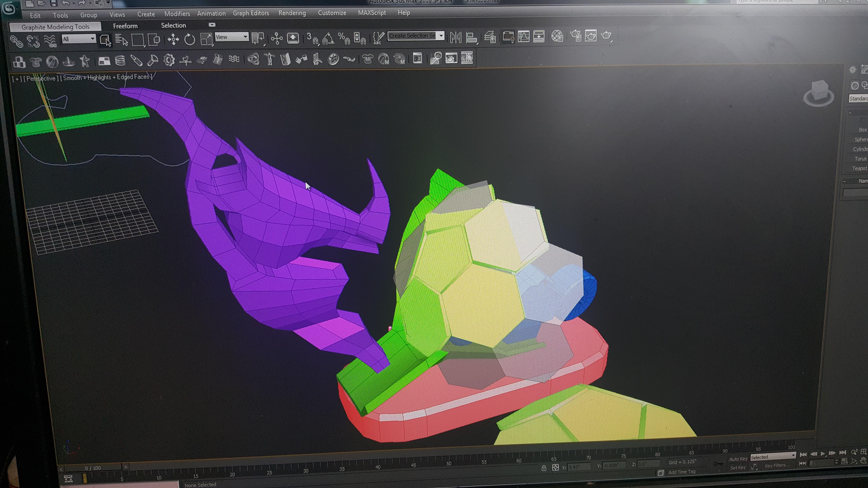Go to Start of animation
Viewport: 868px width, 488px height.
tap(803, 454)
